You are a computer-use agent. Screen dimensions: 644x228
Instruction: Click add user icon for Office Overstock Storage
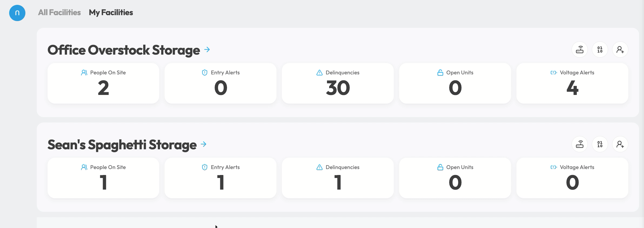tap(620, 49)
